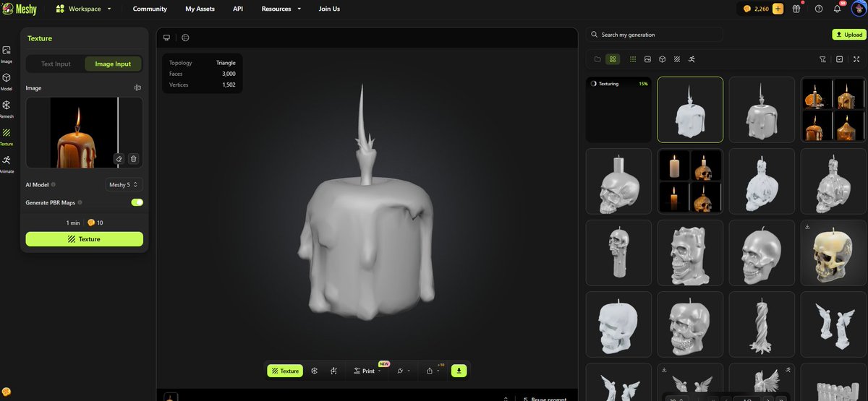Show folders view in assets panel

tap(597, 59)
